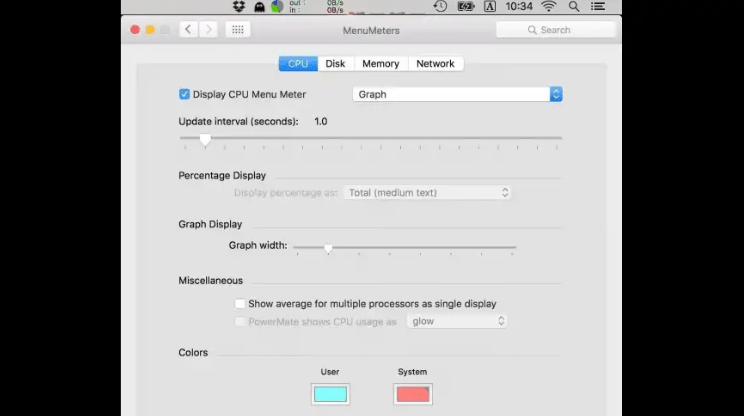Open Notification Center list icon
Viewport: 744px width, 416px height.
tap(598, 6)
